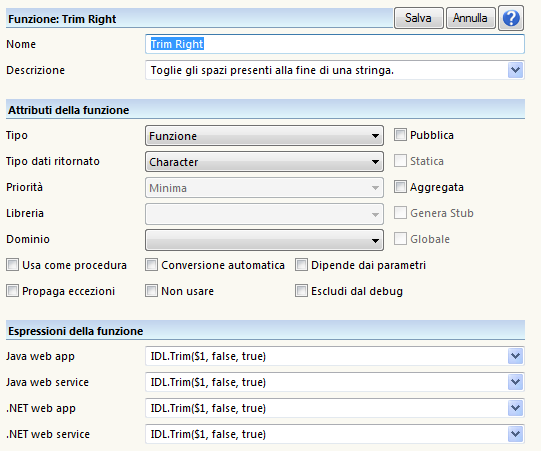This screenshot has width=541, height=451.
Task: Tick Escludi dal debug checkbox
Action: point(301,291)
